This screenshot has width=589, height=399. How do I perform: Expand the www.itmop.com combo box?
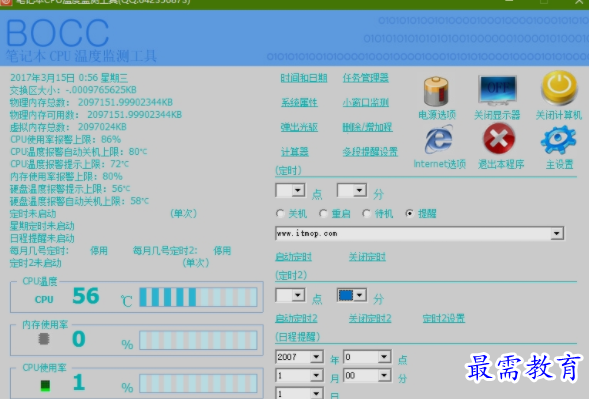557,234
